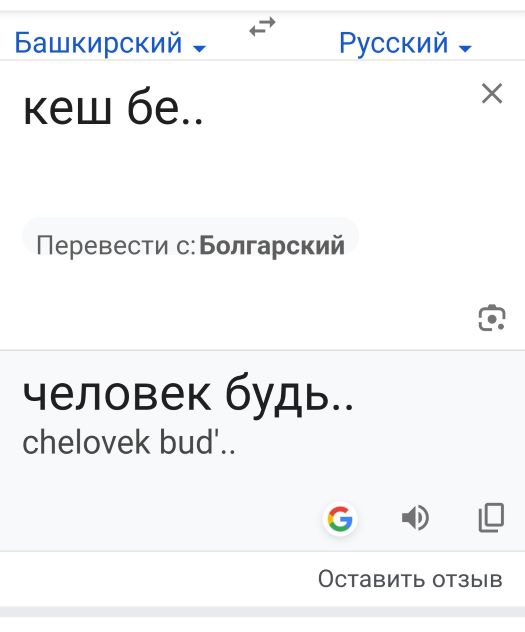This screenshot has width=525, height=632.
Task: Open Башкирский source language dropdown
Action: [110, 43]
